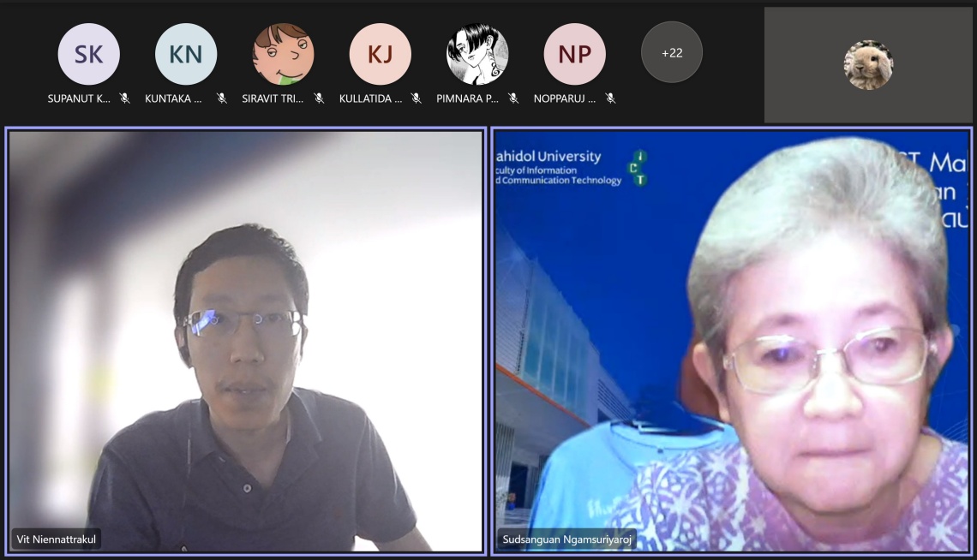Select Pimnara's manga-style avatar
This screenshot has width=977, height=560.
[477, 54]
